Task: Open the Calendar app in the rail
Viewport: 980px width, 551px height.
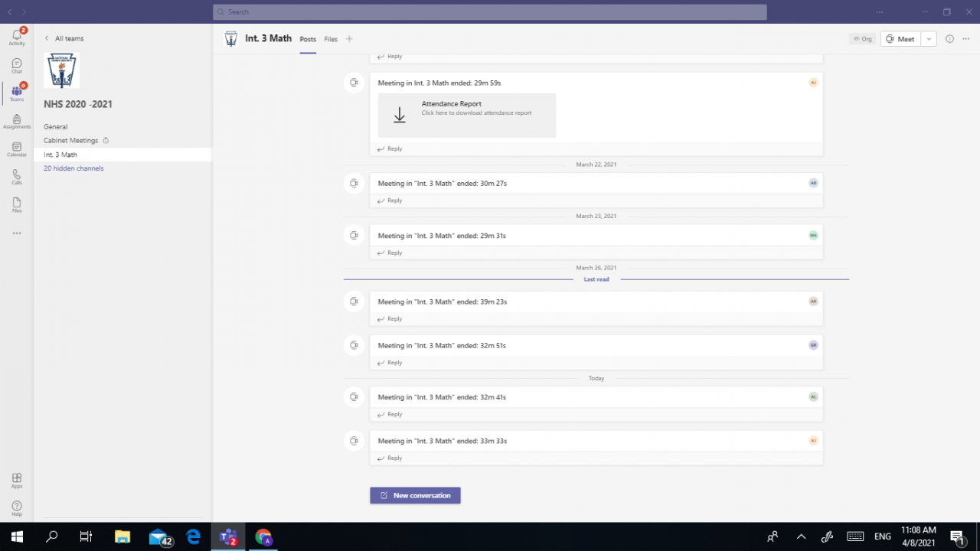Action: (x=16, y=149)
